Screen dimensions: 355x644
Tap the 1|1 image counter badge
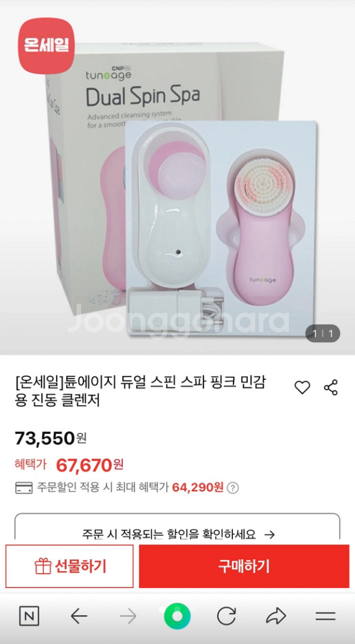coord(322,333)
